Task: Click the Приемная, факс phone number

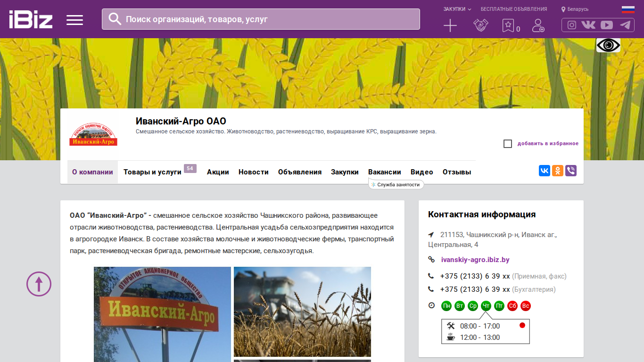Action: (x=475, y=276)
